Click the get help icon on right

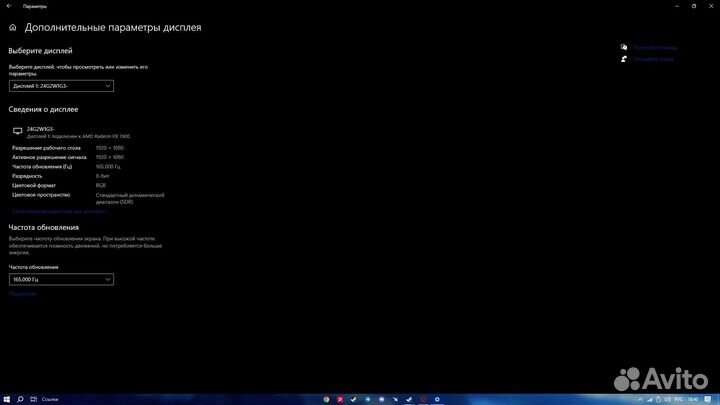click(x=624, y=47)
